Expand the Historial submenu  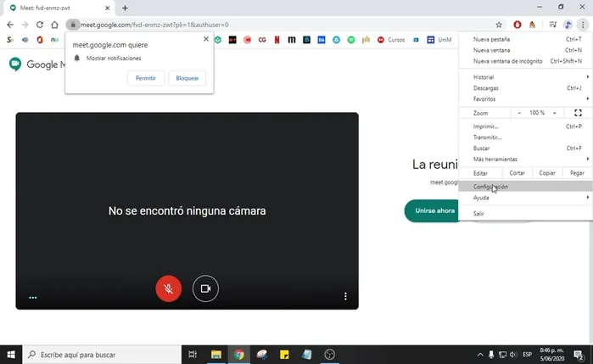click(526, 77)
